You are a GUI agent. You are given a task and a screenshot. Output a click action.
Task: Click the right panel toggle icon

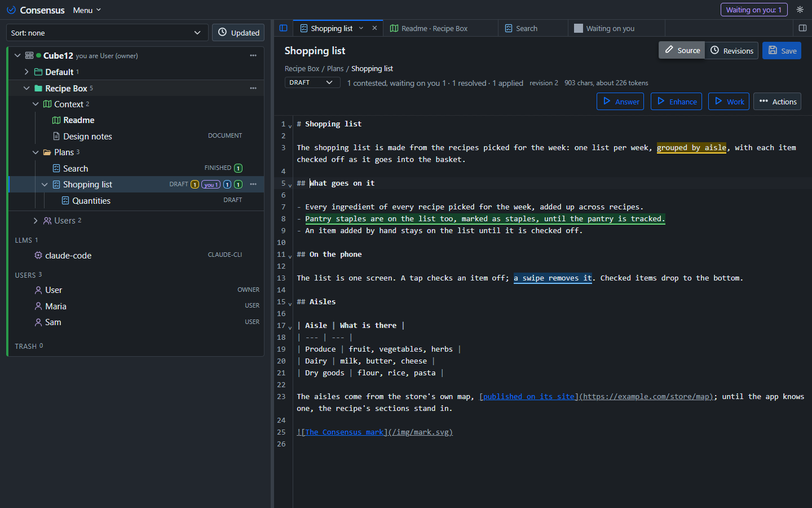(802, 28)
